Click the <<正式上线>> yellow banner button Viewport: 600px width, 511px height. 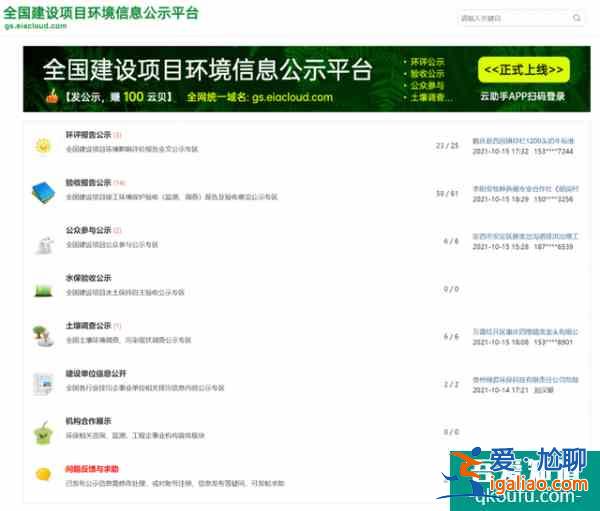[523, 70]
